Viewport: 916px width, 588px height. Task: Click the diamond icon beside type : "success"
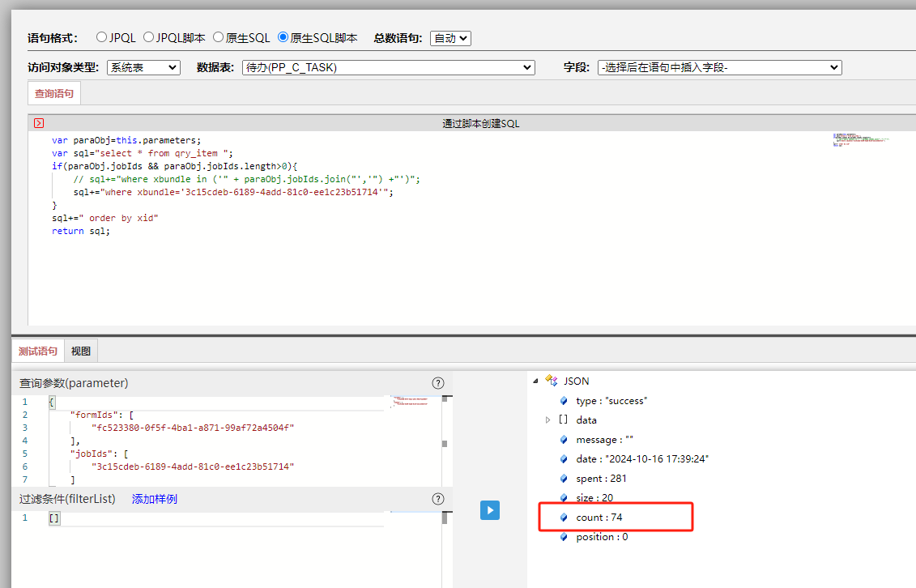point(564,401)
